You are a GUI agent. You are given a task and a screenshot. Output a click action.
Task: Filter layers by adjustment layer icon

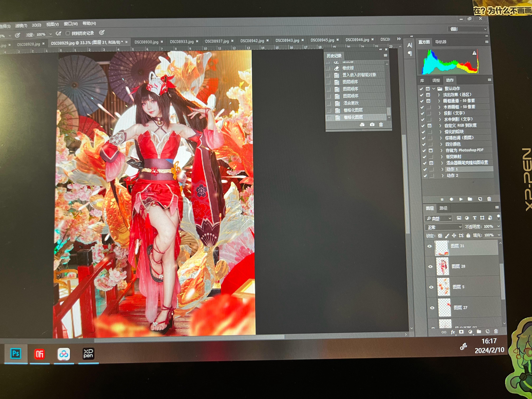click(467, 218)
